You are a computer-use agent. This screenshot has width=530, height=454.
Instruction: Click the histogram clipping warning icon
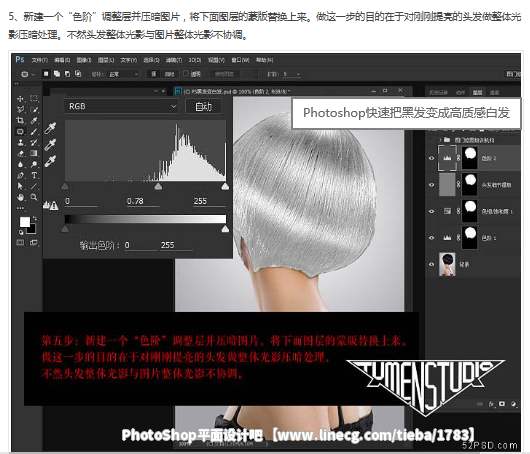51,205
